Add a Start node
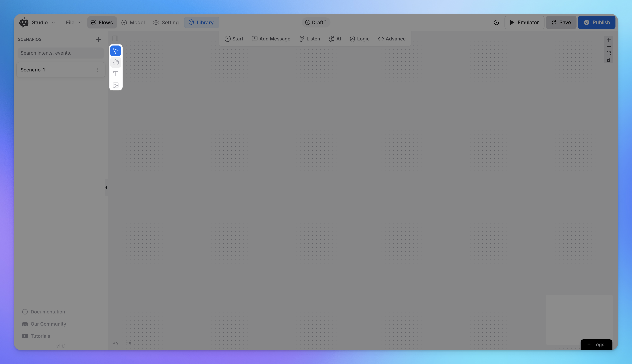The height and width of the screenshot is (364, 632). tap(234, 39)
